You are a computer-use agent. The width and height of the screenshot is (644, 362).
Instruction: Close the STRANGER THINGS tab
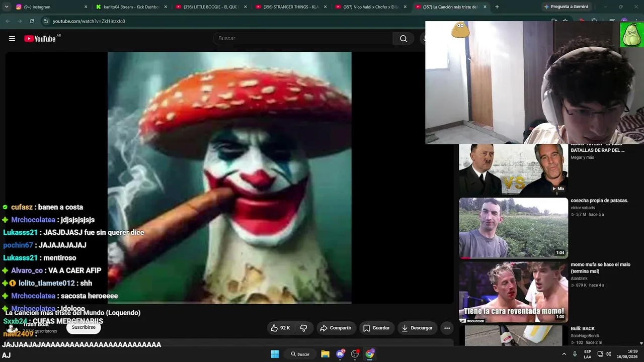(x=325, y=7)
